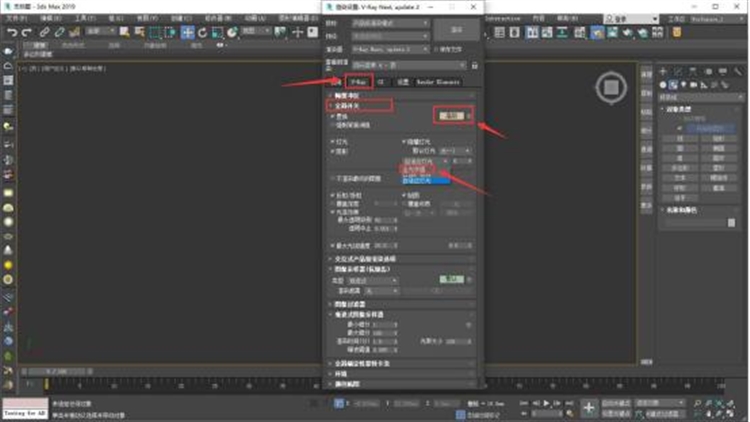Click the 渲染 Render button in dialog
The image size is (750, 422).
[456, 30]
